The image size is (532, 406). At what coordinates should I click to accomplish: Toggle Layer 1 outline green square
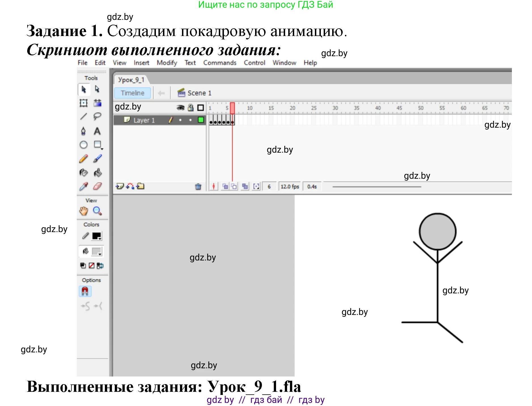(x=201, y=120)
